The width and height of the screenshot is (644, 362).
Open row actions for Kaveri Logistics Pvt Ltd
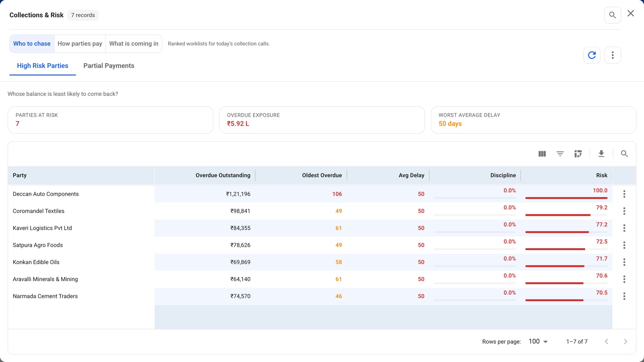pyautogui.click(x=624, y=228)
